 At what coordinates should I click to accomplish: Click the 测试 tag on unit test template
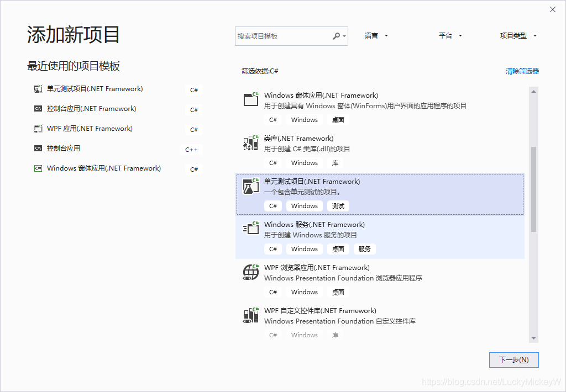tap(338, 206)
